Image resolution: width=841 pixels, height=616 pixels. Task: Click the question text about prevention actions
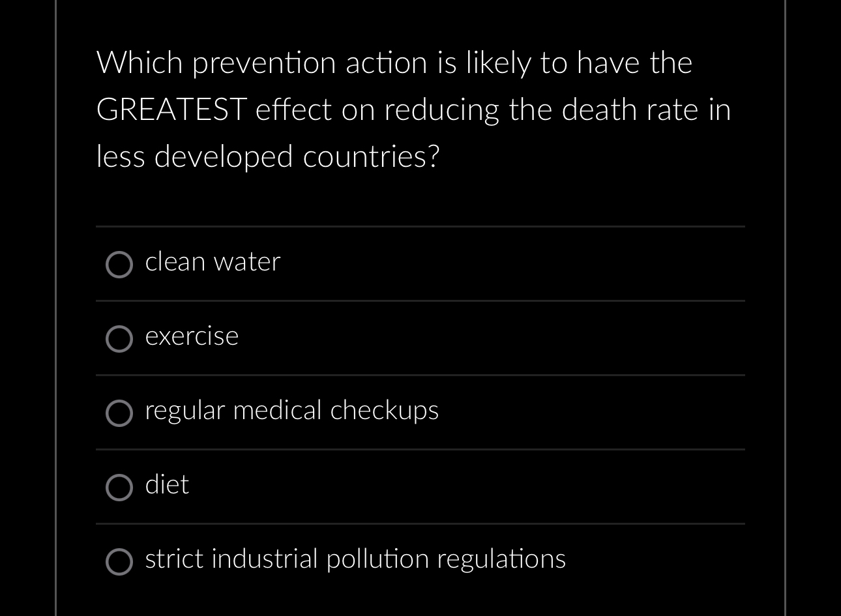413,109
